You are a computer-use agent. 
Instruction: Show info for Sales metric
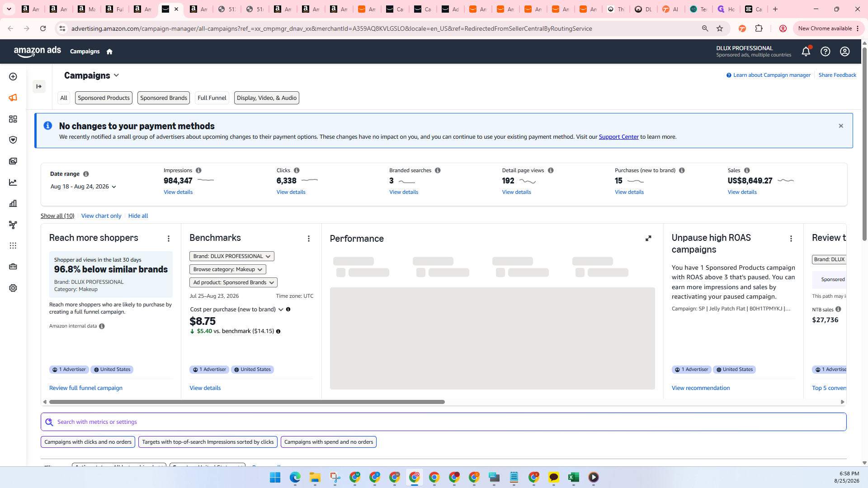tap(747, 170)
